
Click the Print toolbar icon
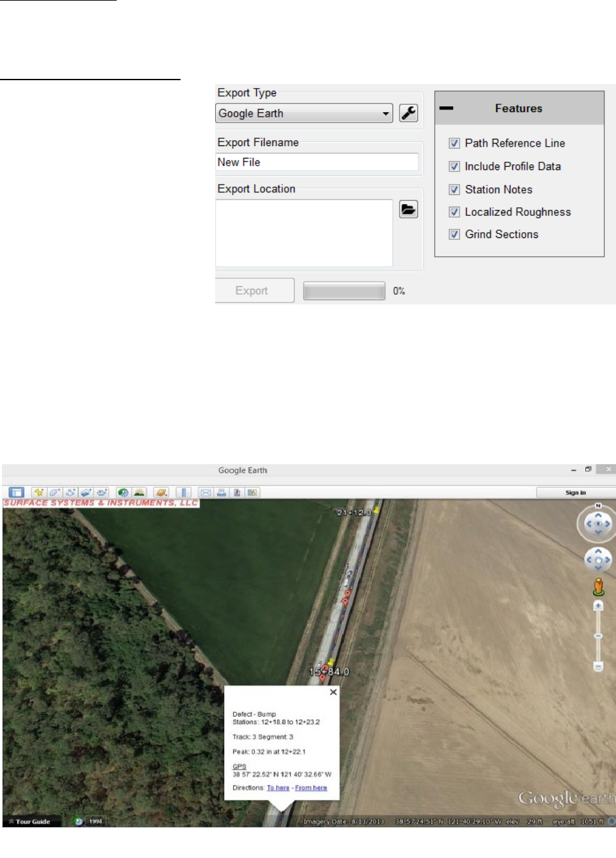(222, 492)
